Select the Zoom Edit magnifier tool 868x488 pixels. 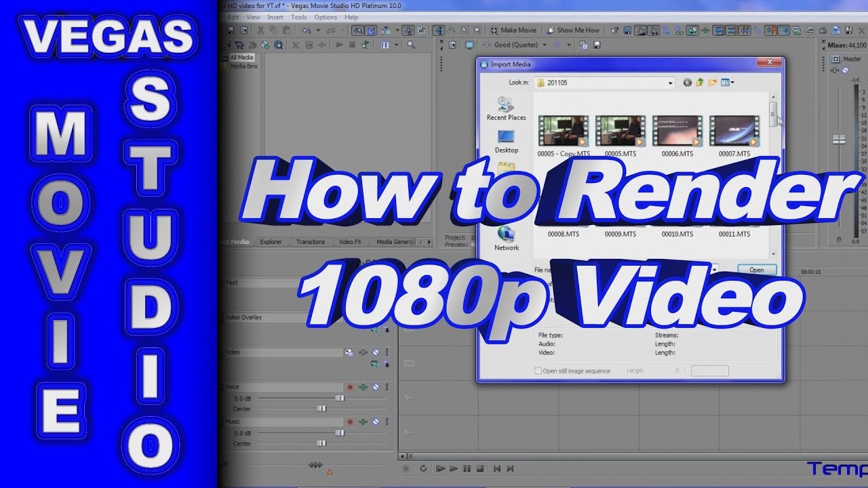(x=477, y=30)
